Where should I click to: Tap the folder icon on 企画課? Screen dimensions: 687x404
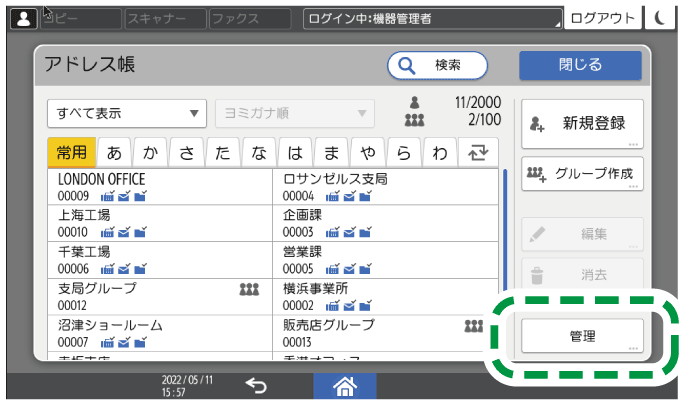[x=365, y=232]
